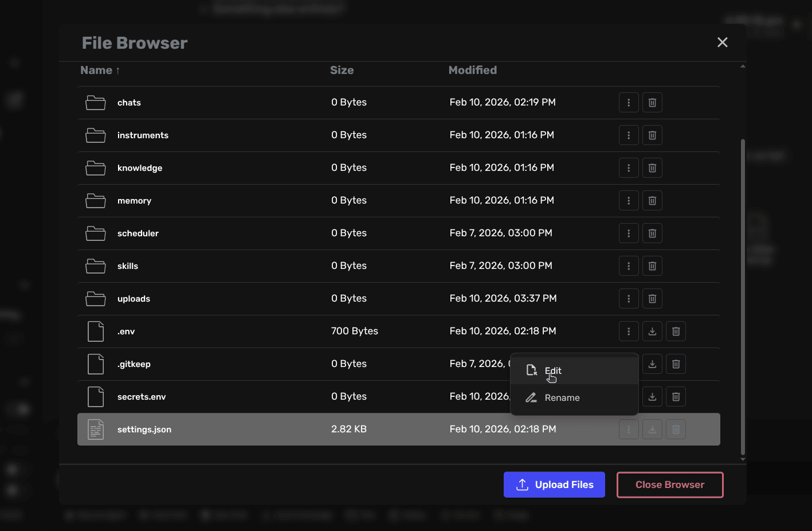Click the Upload Files button
Image resolution: width=812 pixels, height=531 pixels.
point(554,485)
